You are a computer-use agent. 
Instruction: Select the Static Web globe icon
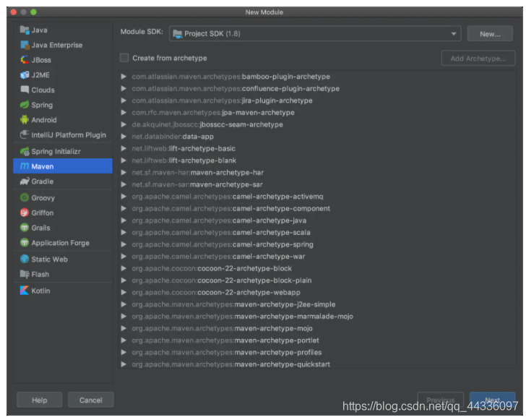pyautogui.click(x=25, y=259)
